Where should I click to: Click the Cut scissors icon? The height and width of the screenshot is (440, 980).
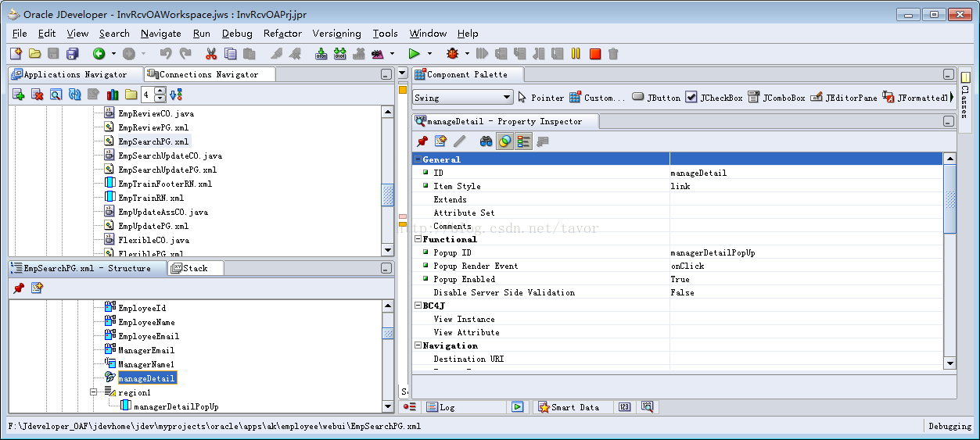[x=211, y=54]
